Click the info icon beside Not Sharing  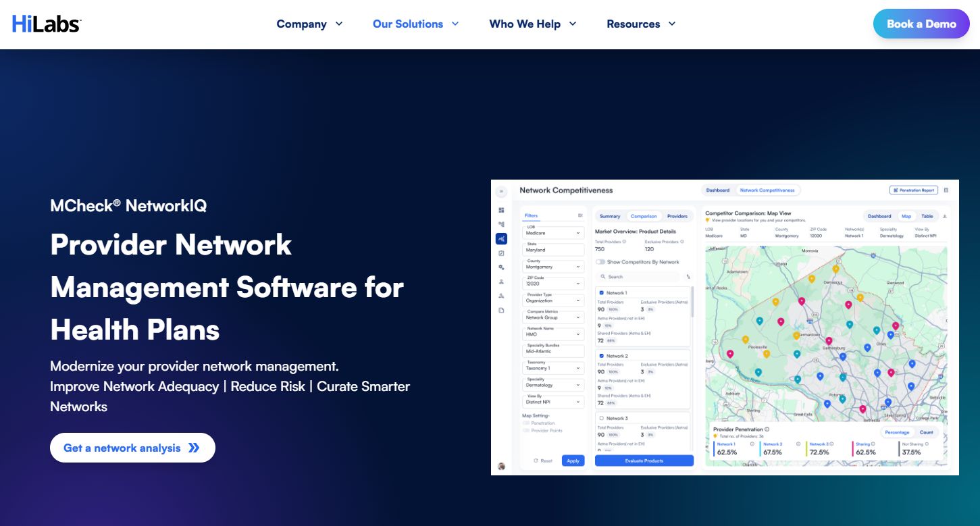click(x=927, y=444)
